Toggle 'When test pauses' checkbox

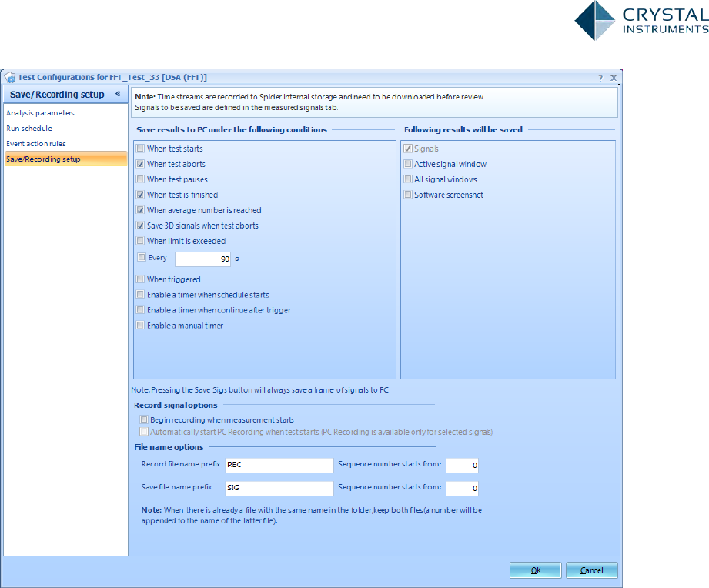pyautogui.click(x=141, y=179)
